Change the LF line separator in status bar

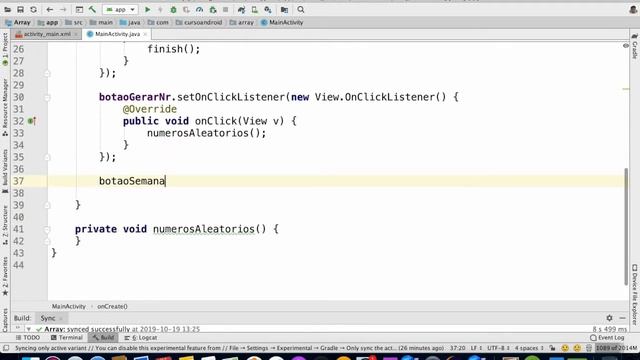[476, 348]
